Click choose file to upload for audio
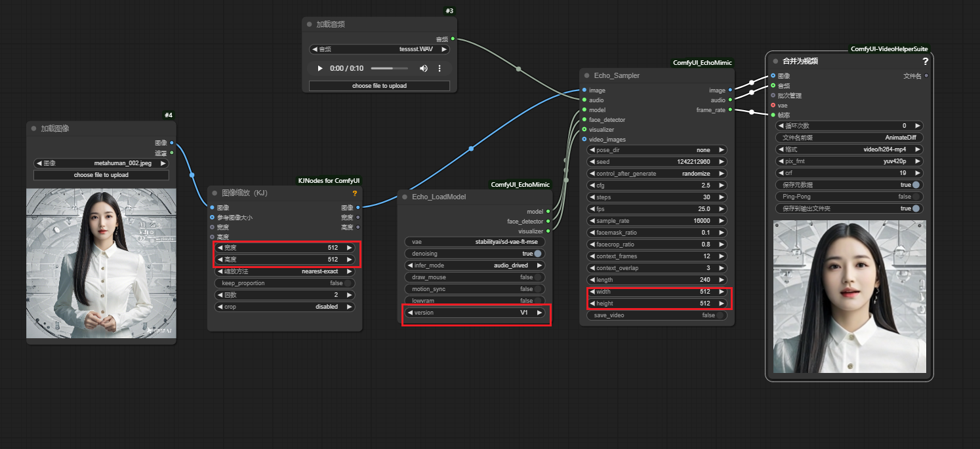 [379, 86]
